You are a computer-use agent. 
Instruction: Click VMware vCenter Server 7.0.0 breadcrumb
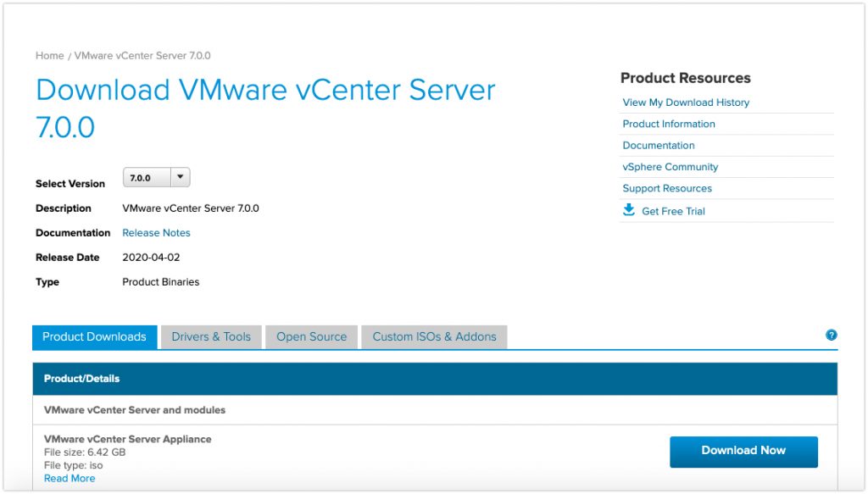[x=142, y=56]
